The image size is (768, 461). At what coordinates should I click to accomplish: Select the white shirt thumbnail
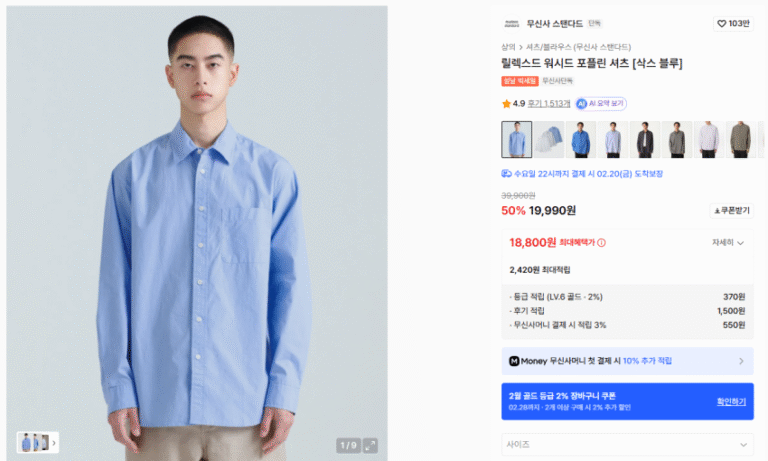[709, 140]
